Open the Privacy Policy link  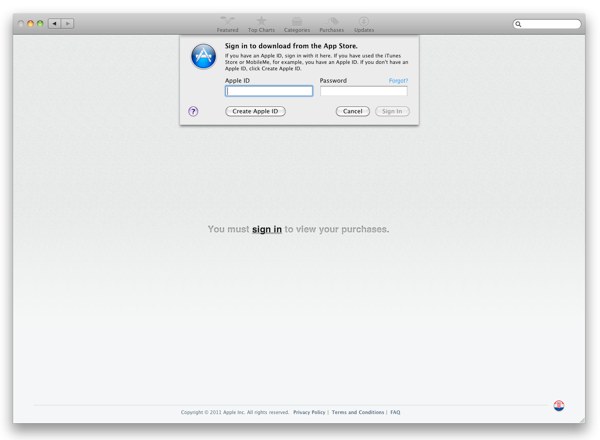(x=309, y=412)
